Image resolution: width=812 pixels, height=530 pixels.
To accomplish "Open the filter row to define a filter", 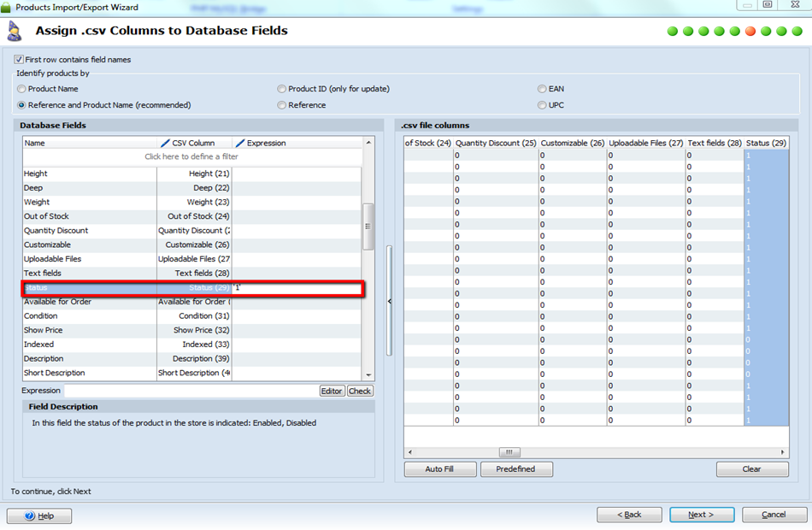I will pos(191,156).
